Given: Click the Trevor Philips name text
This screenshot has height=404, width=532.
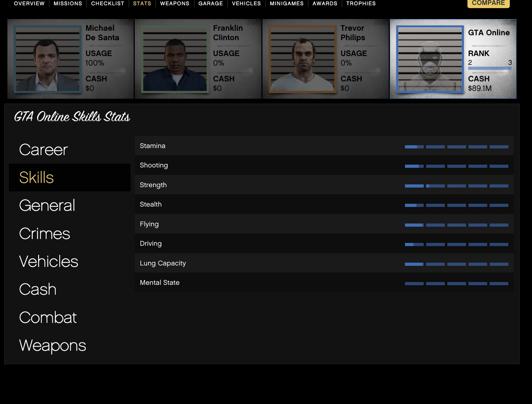Looking at the screenshot, I should tap(353, 33).
